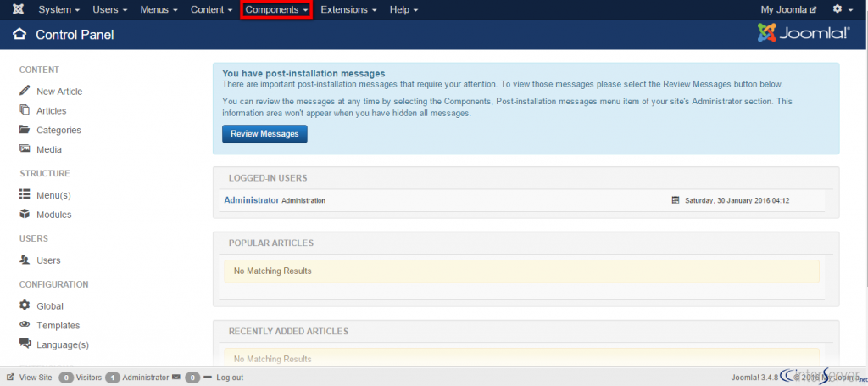Open Language(s) under Configuration
Viewport: 868px width, 386px height.
[x=63, y=344]
